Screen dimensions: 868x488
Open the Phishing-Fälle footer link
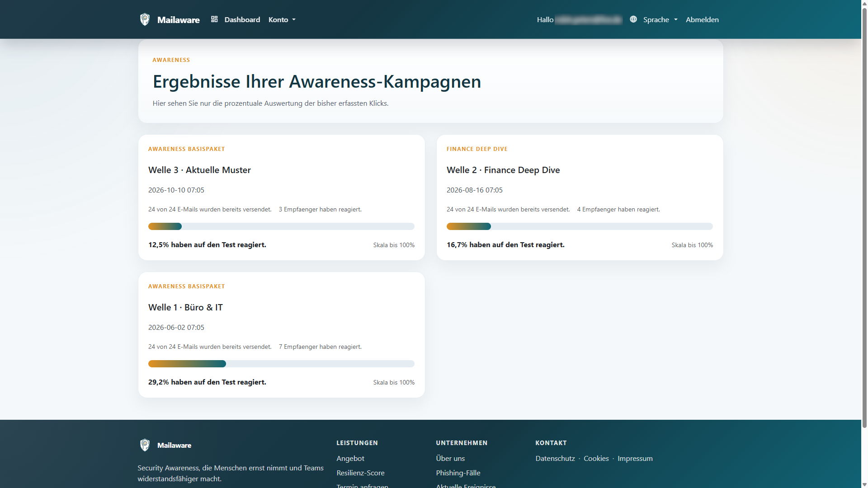458,473
